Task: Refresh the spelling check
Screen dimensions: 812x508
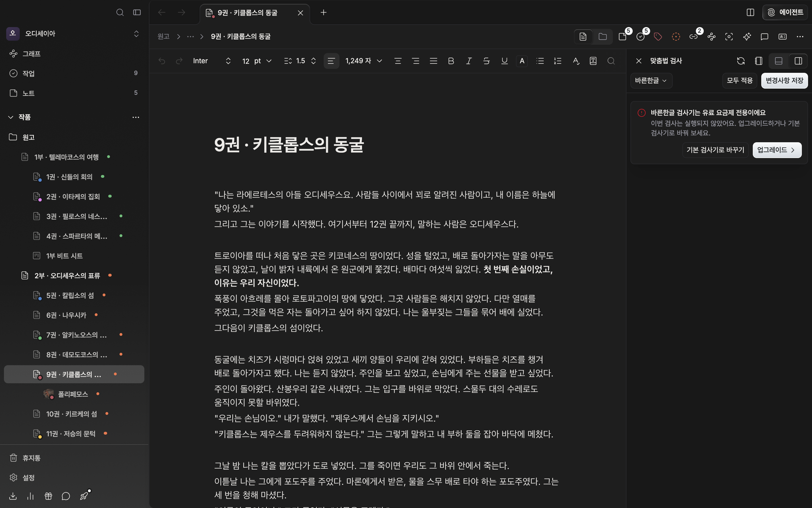Action: (741, 61)
